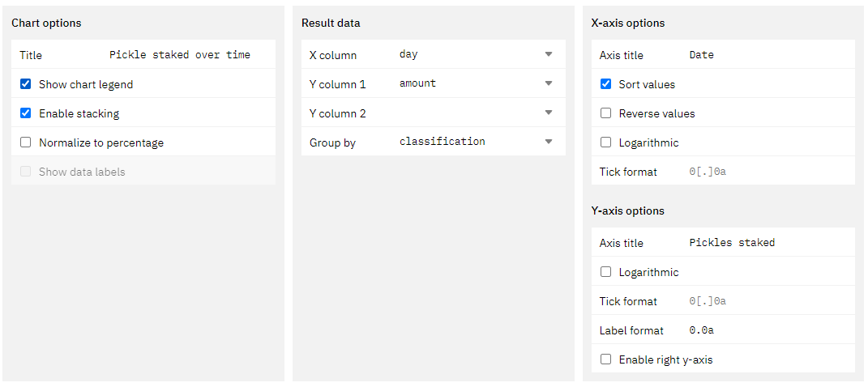Enable Logarithmic under X-axis options

605,142
